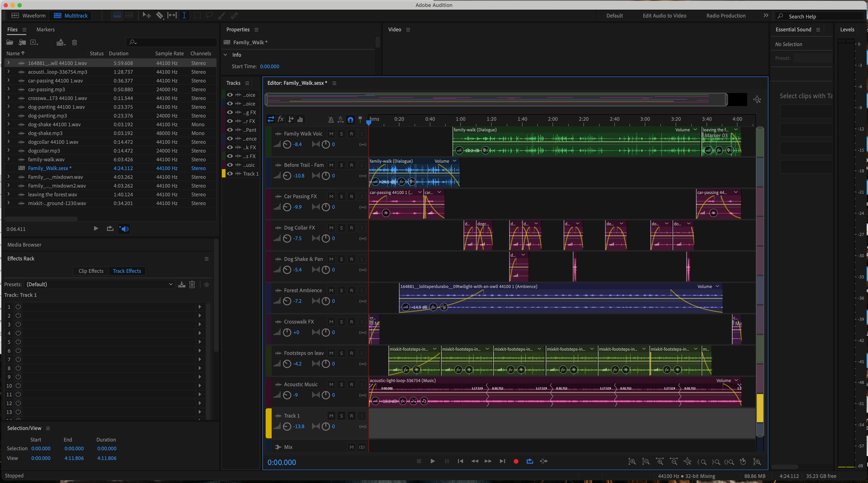Click the Record button in transport
This screenshot has height=483, width=868.
point(516,461)
